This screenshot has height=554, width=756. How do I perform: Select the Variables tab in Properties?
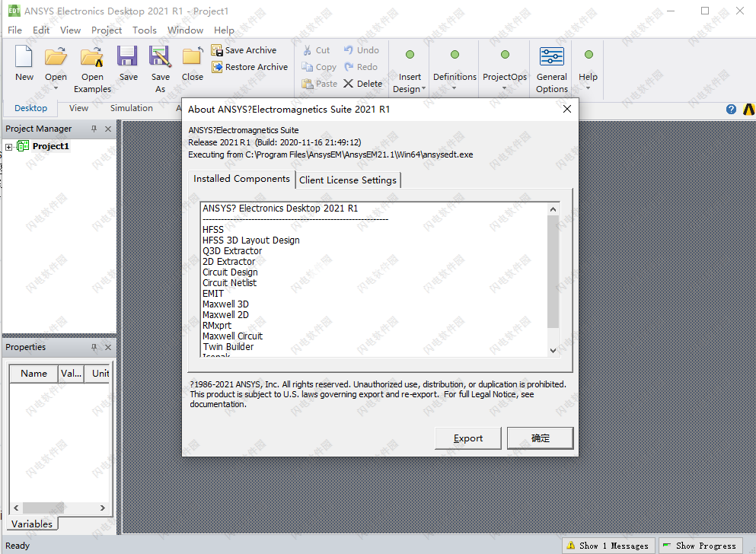click(x=32, y=524)
